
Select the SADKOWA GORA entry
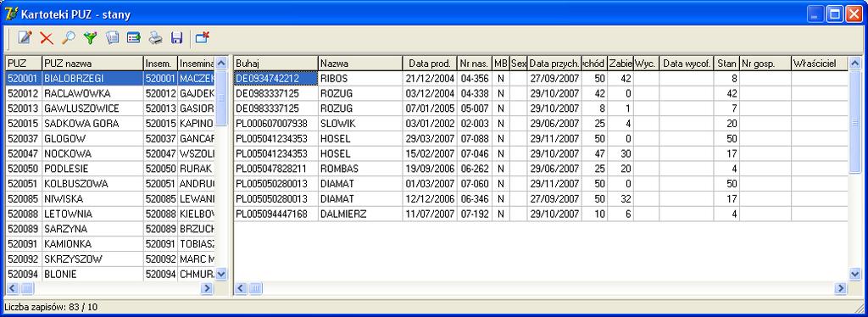(x=110, y=124)
